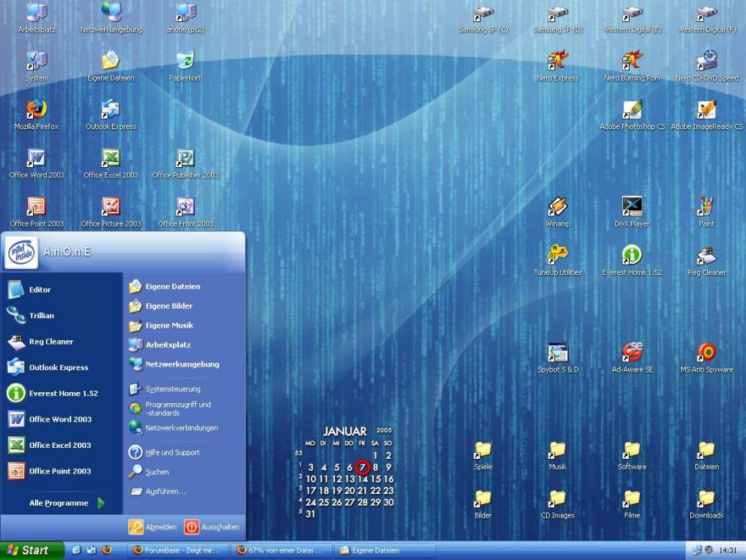Choose Ausführen... in the Start menu

184,491
